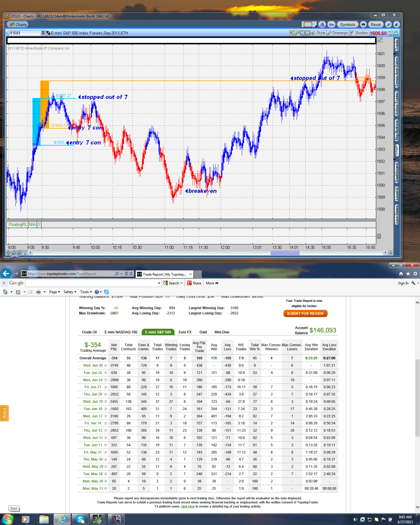Open Windows Explorer folder on taskbar
Screen dimensions: 420x525
click(44, 519)
